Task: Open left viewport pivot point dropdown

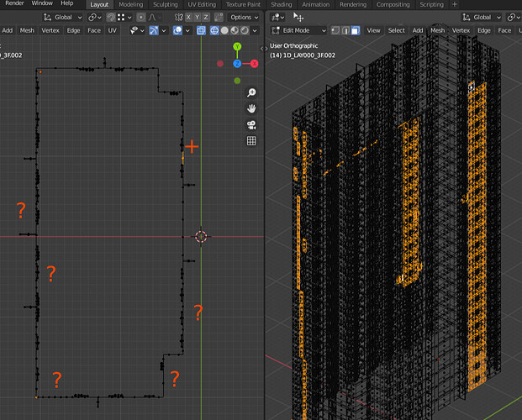Action: click(94, 18)
